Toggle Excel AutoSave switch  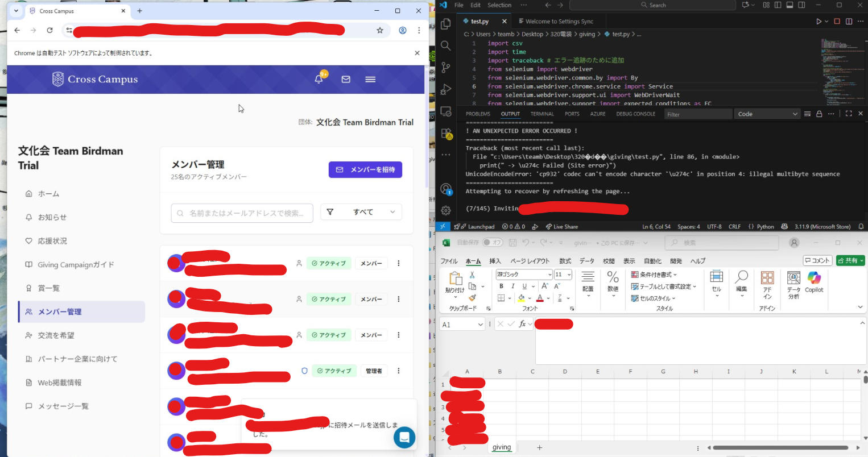(492, 243)
